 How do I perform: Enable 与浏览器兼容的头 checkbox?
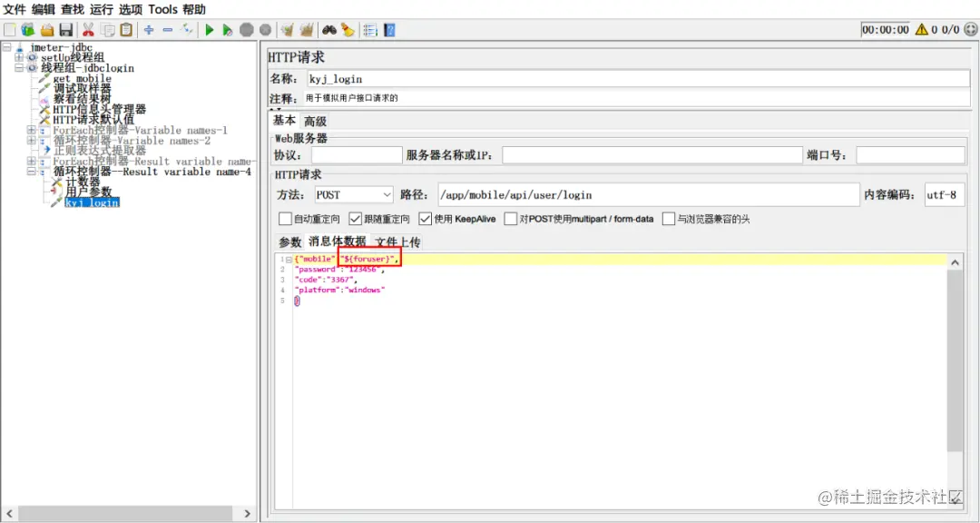pos(669,219)
